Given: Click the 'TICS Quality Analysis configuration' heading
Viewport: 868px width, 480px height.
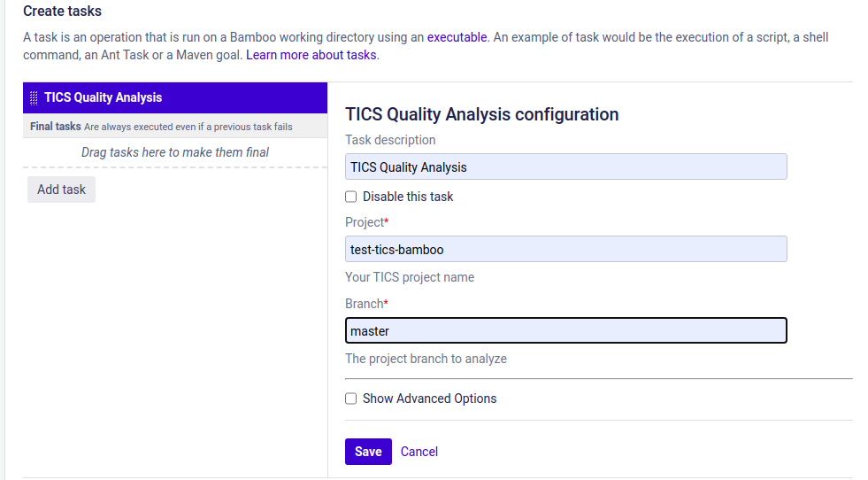Looking at the screenshot, I should tap(481, 114).
